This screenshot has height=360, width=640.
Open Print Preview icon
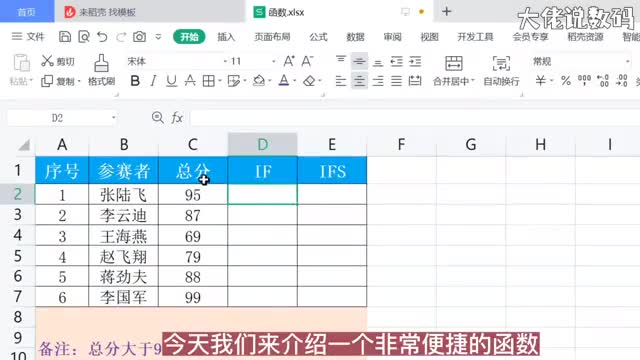pos(84,37)
